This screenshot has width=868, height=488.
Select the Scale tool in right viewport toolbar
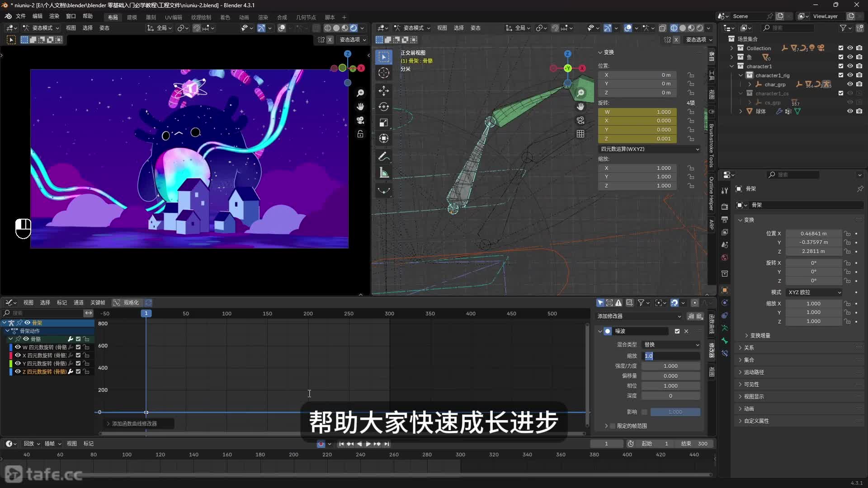tap(383, 122)
